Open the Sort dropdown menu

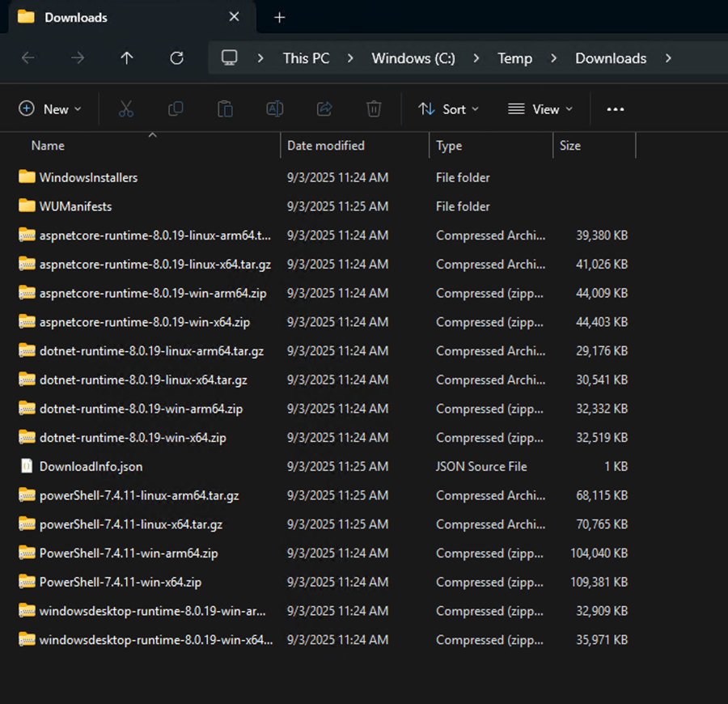tap(448, 109)
